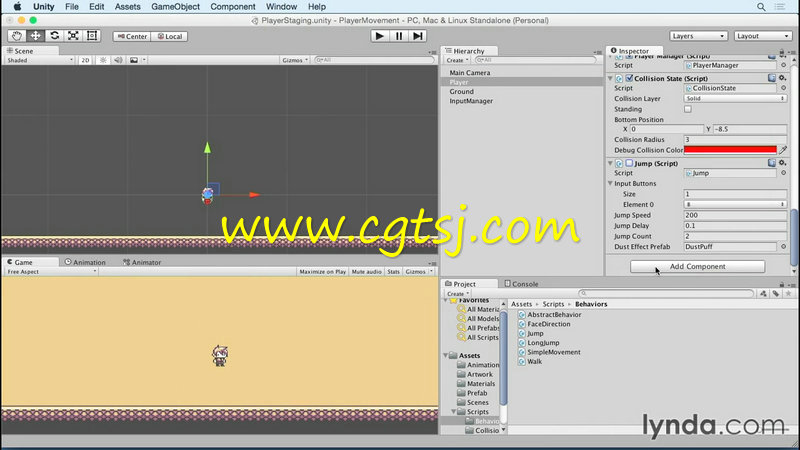Open Collision State gear menu
800x450 pixels.
783,78
